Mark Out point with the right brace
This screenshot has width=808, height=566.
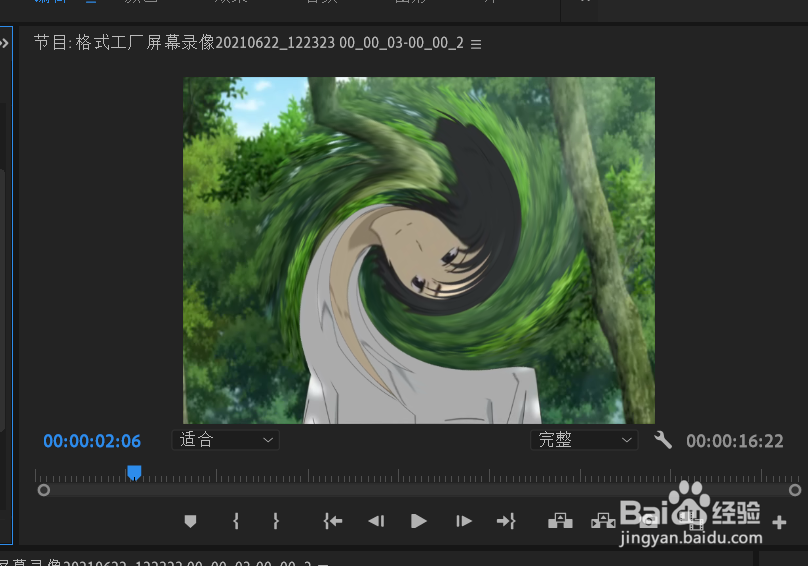pyautogui.click(x=276, y=521)
